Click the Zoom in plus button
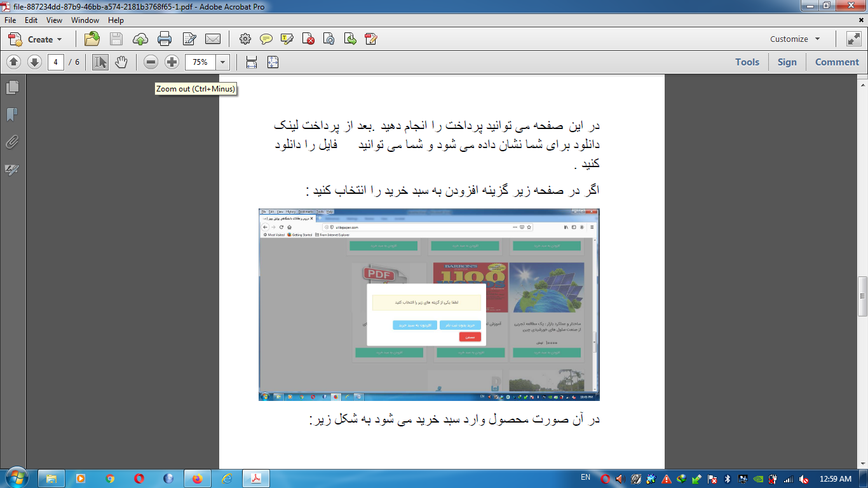 click(x=172, y=62)
